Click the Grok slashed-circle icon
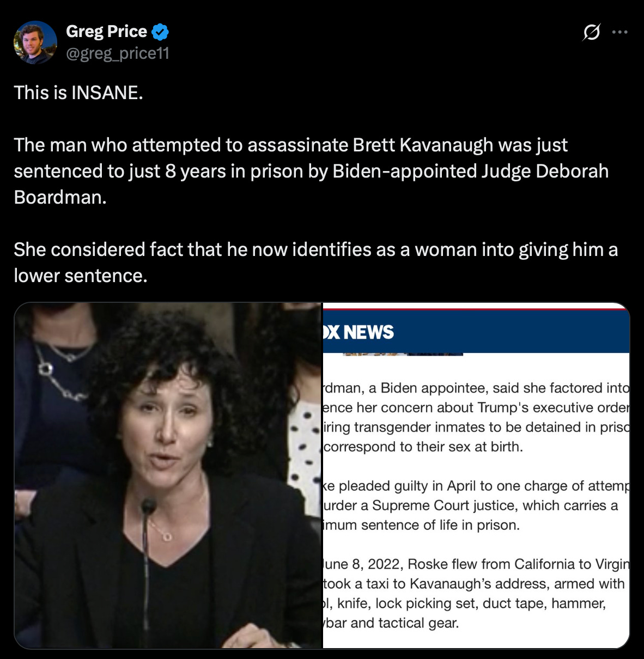Image resolution: width=644 pixels, height=659 pixels. click(591, 33)
